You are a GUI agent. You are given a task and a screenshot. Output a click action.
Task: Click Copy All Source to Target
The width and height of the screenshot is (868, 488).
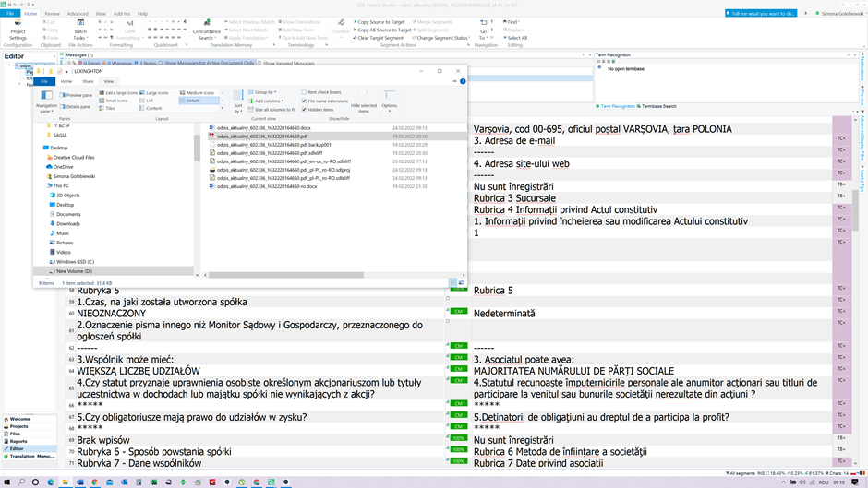tap(382, 30)
